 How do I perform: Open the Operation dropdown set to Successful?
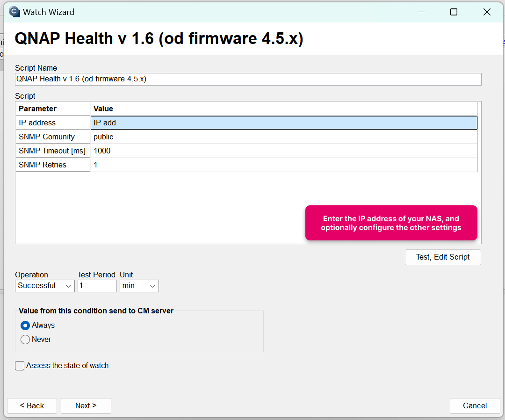click(x=45, y=286)
